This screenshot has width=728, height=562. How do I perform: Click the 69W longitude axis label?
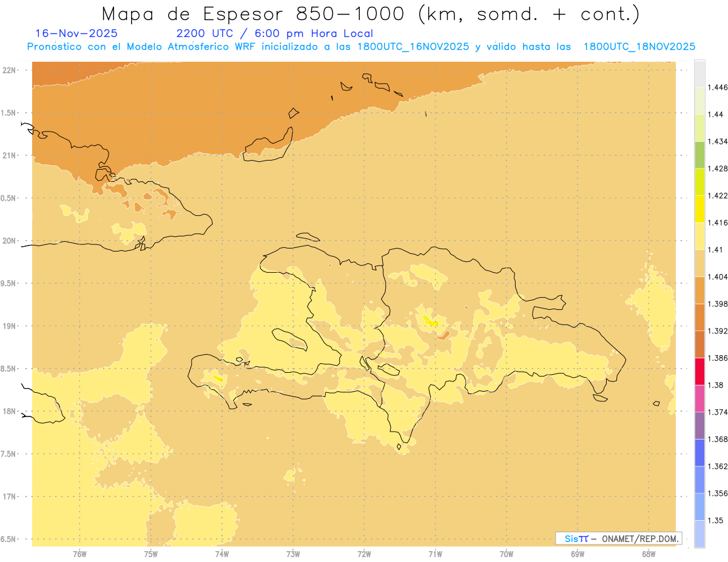click(578, 554)
